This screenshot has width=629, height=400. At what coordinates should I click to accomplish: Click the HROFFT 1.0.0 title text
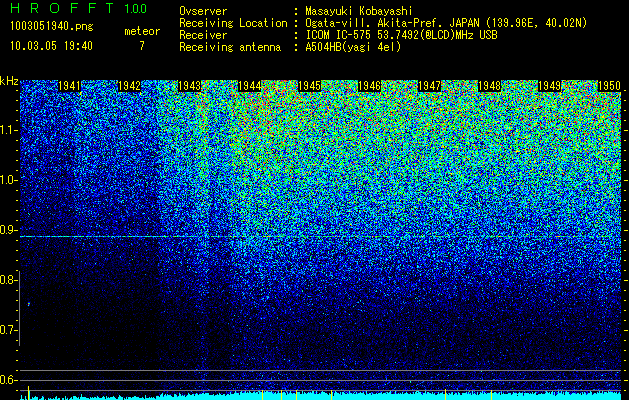(79, 8)
